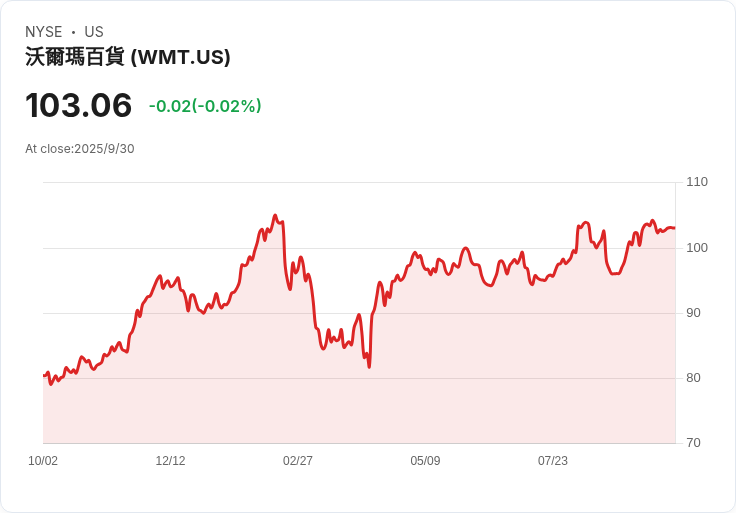Image resolution: width=736 pixels, height=513 pixels.
Task: Click the left starting point of the price line
Action: click(44, 375)
